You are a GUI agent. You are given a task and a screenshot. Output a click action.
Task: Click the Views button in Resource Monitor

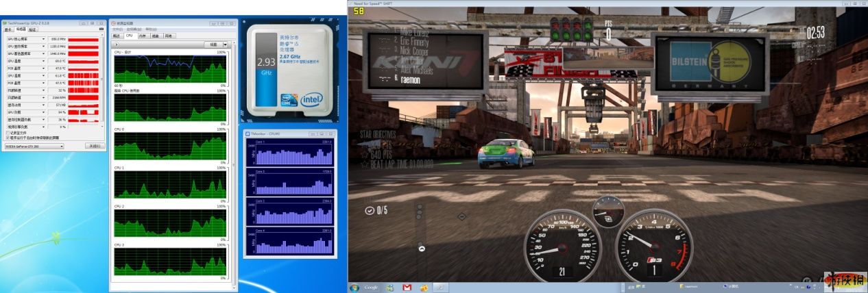pos(214,44)
